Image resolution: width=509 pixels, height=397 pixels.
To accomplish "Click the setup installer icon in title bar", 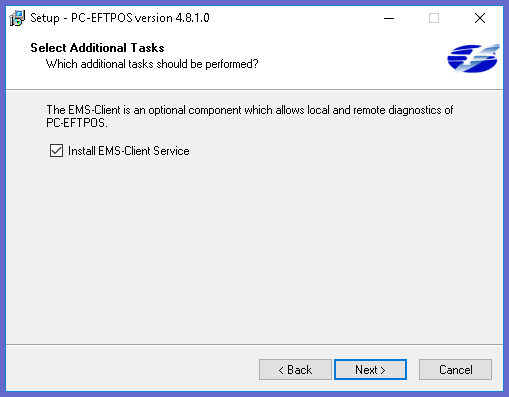I will point(17,18).
